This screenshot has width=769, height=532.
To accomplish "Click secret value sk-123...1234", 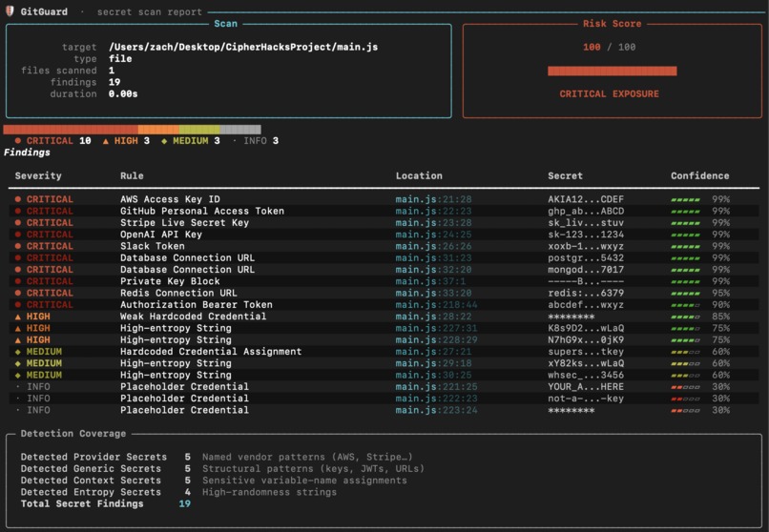I will pos(586,235).
